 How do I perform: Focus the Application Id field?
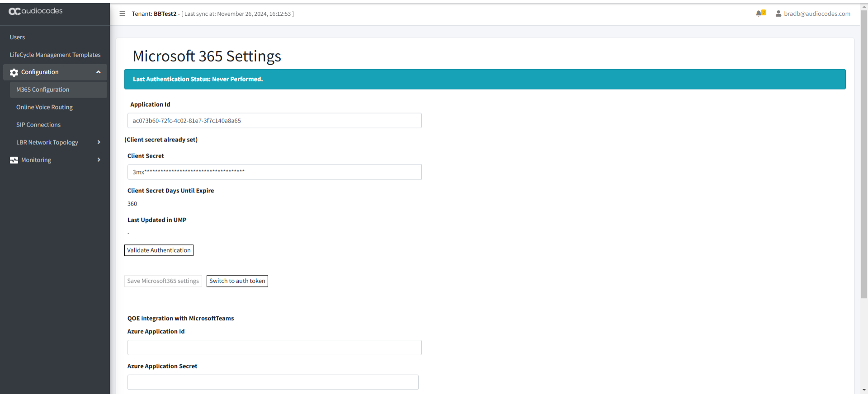(x=274, y=121)
